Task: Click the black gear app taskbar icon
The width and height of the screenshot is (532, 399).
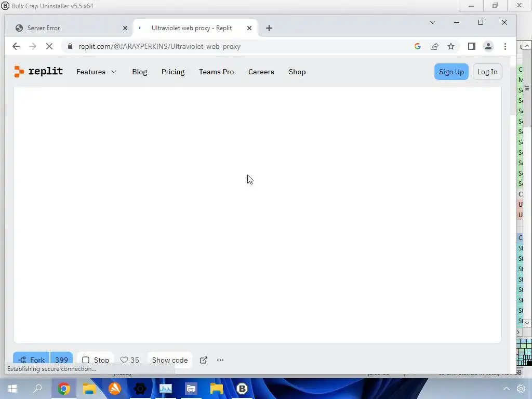Action: click(x=140, y=389)
